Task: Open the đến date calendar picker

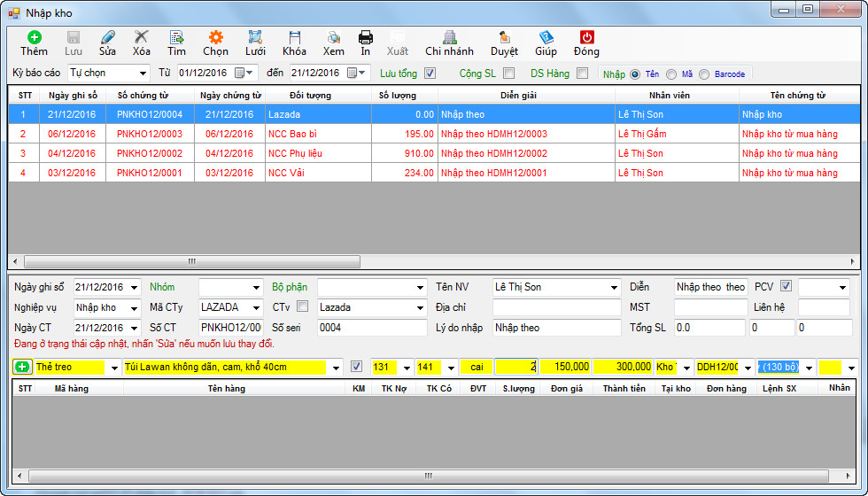Action: 357,73
